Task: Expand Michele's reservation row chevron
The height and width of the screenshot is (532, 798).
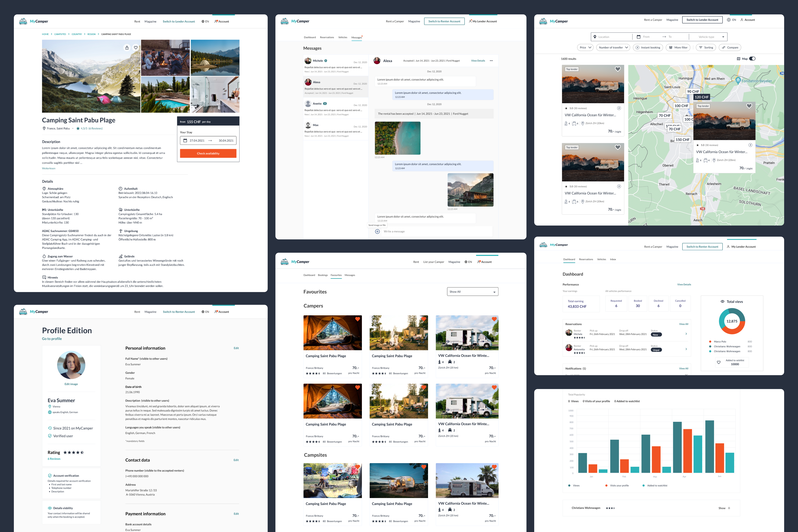Action: click(x=686, y=334)
